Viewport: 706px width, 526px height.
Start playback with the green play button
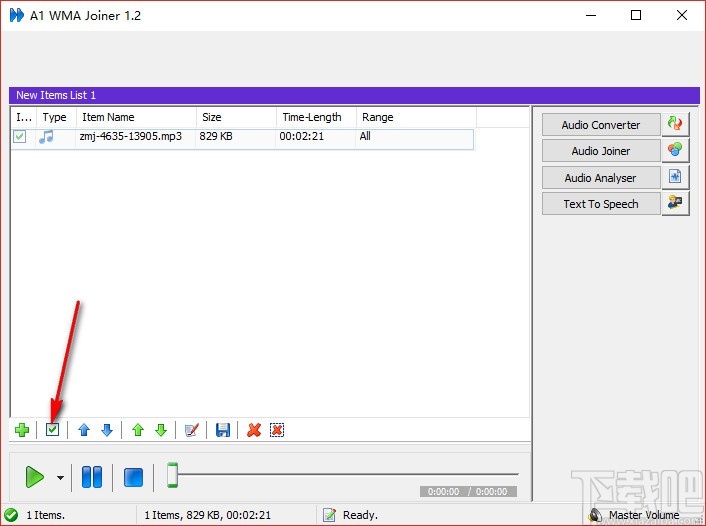[x=35, y=477]
